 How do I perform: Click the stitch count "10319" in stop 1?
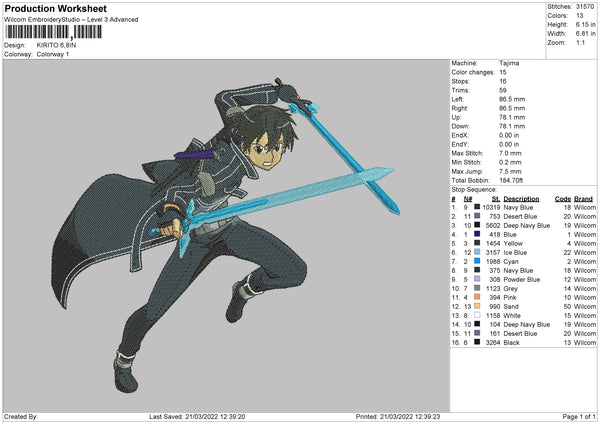491,207
